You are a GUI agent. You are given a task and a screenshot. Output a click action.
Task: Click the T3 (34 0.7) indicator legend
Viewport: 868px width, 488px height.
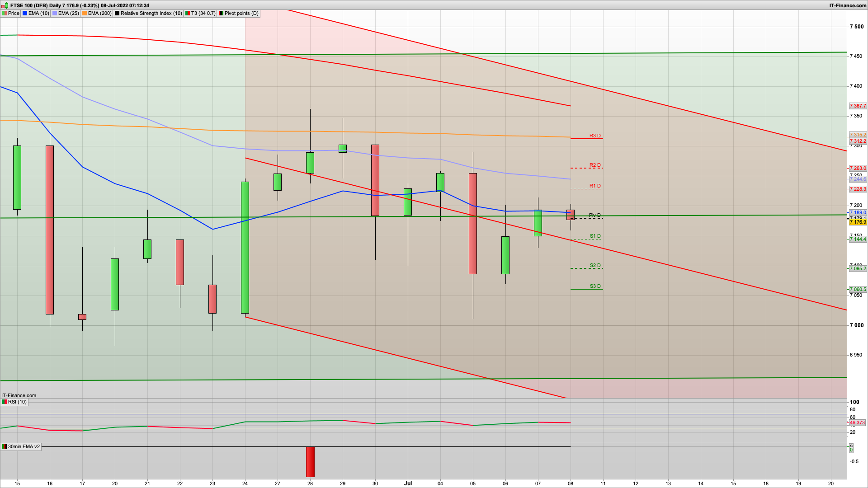[200, 13]
